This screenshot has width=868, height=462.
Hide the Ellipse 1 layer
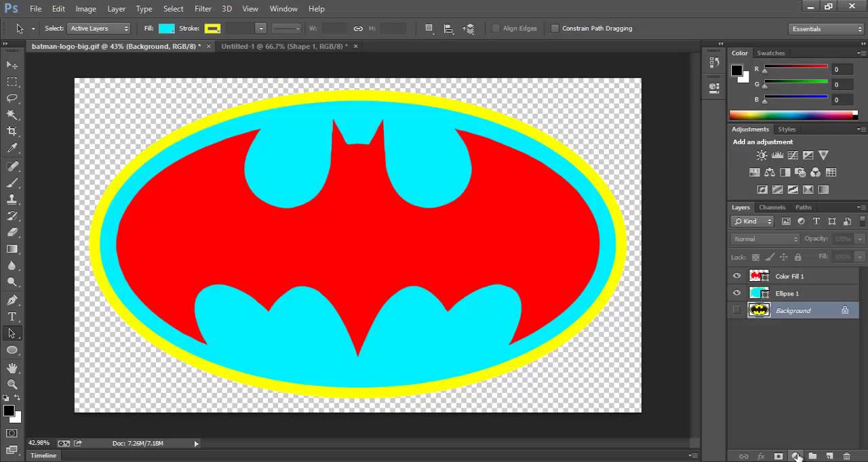coord(737,293)
